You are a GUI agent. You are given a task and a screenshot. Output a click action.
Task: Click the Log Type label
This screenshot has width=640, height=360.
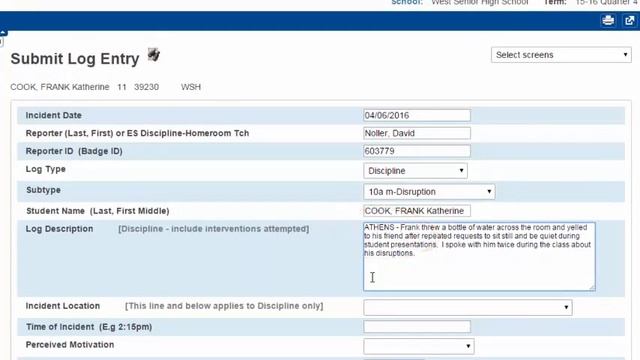(46, 169)
